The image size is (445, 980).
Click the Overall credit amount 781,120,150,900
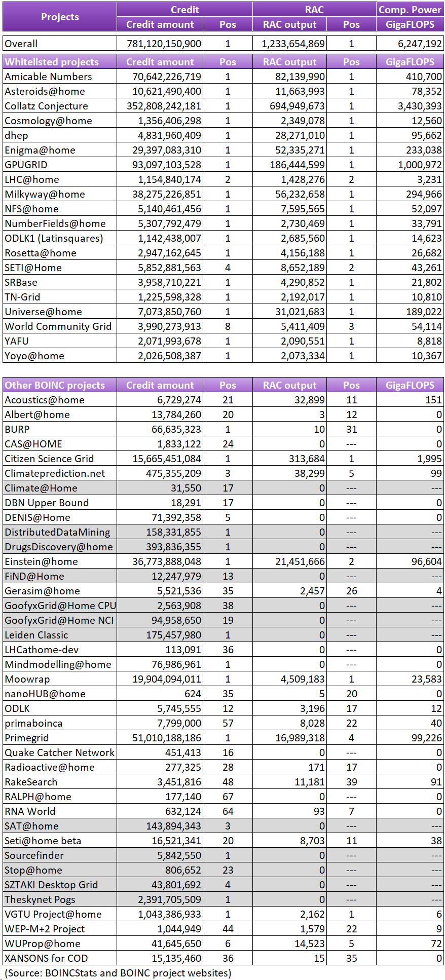click(164, 44)
